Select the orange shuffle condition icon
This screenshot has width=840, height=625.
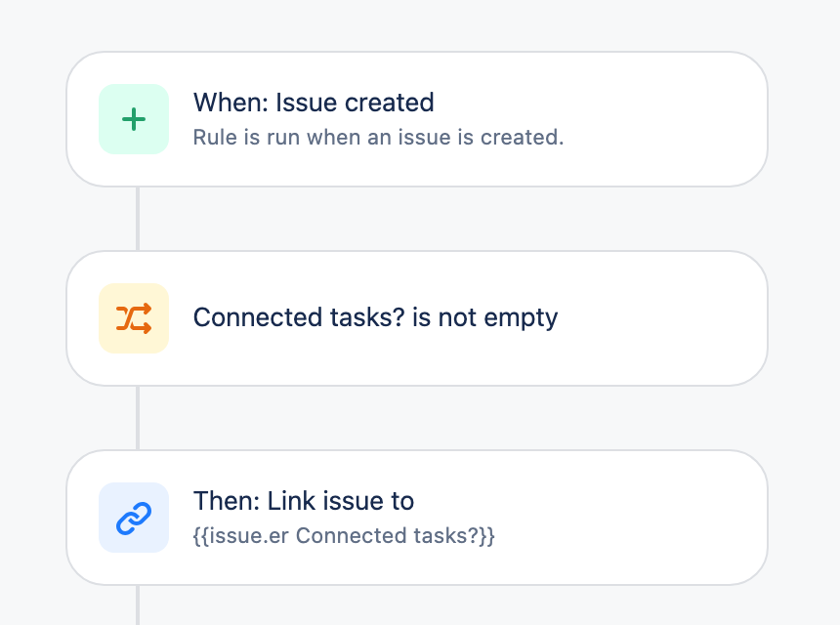(x=134, y=318)
